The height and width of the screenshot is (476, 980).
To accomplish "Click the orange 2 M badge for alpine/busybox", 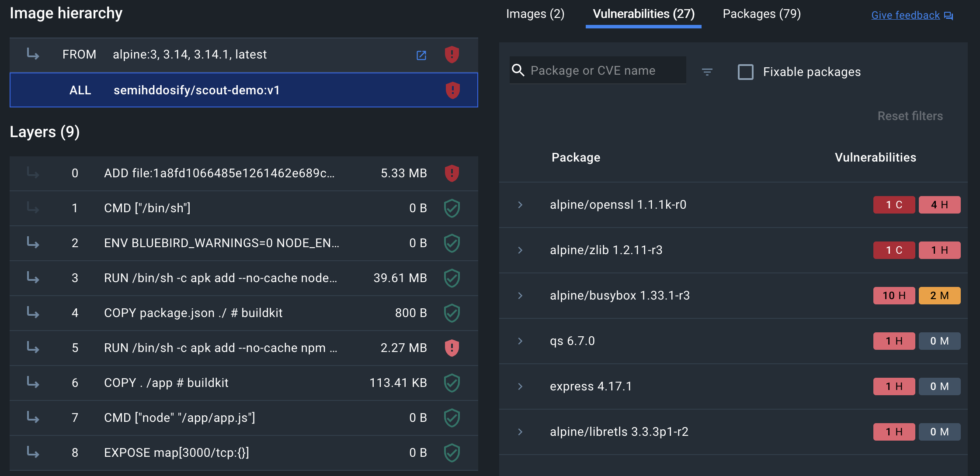I will pos(939,295).
